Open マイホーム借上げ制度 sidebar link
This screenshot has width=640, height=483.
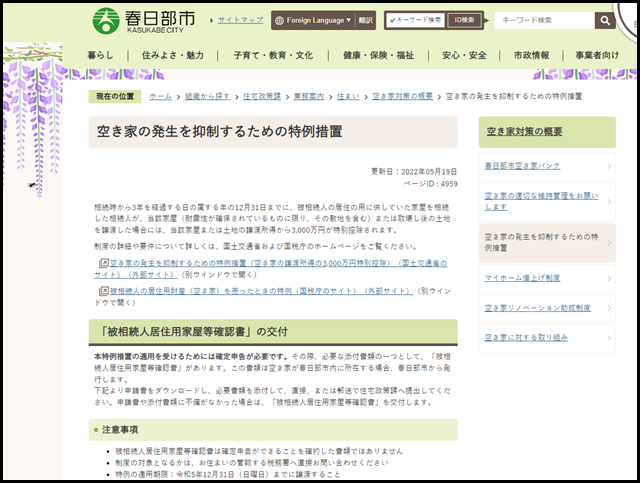[522, 278]
